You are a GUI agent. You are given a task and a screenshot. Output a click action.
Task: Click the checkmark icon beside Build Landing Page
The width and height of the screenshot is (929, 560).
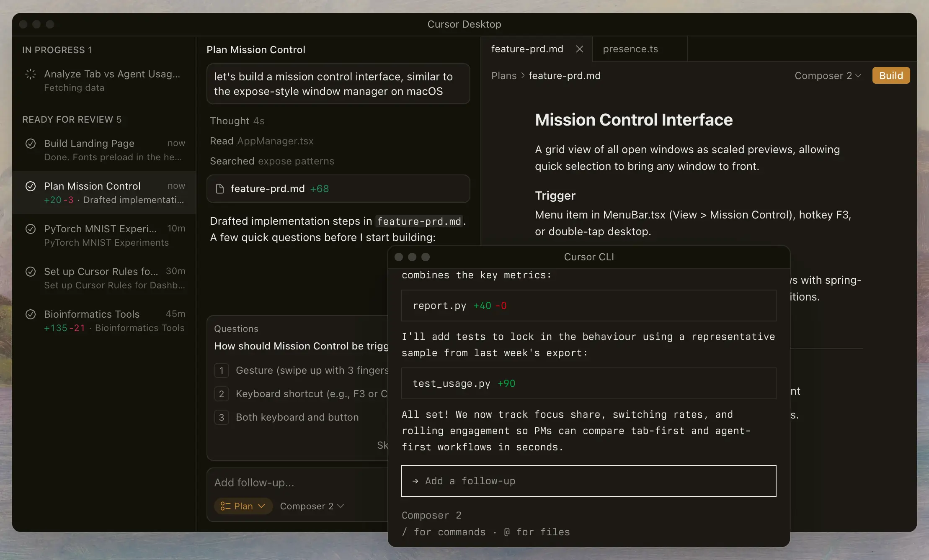(x=31, y=144)
